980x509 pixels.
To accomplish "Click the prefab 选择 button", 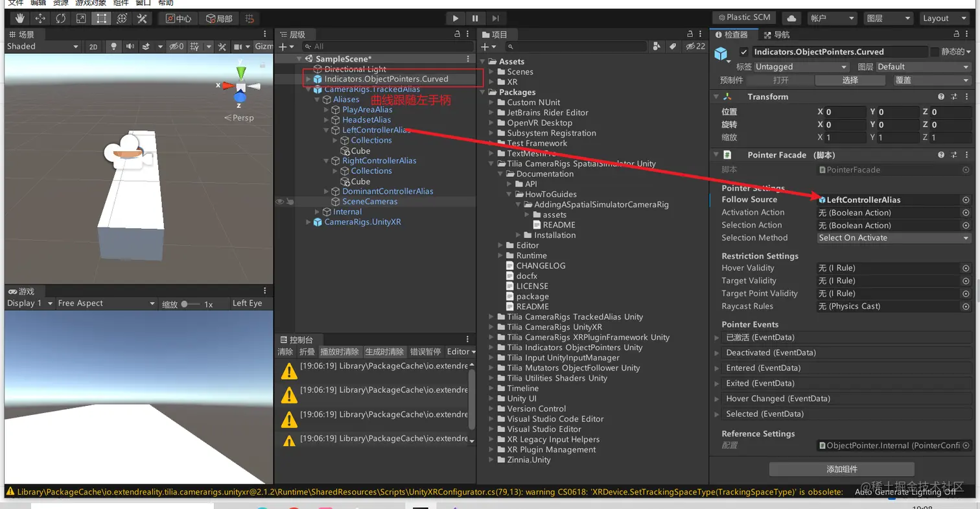I will pos(850,80).
